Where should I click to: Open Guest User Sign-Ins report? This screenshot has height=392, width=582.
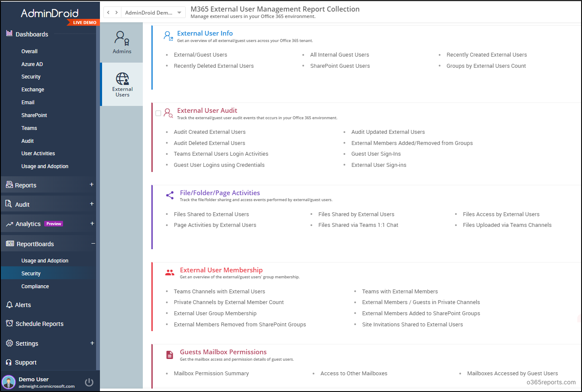(376, 154)
